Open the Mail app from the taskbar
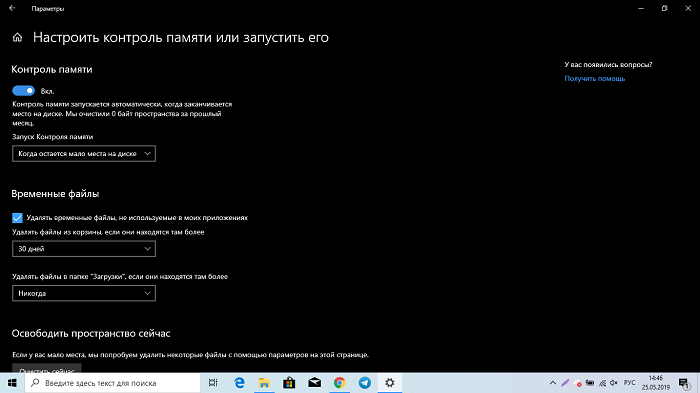 coord(314,383)
